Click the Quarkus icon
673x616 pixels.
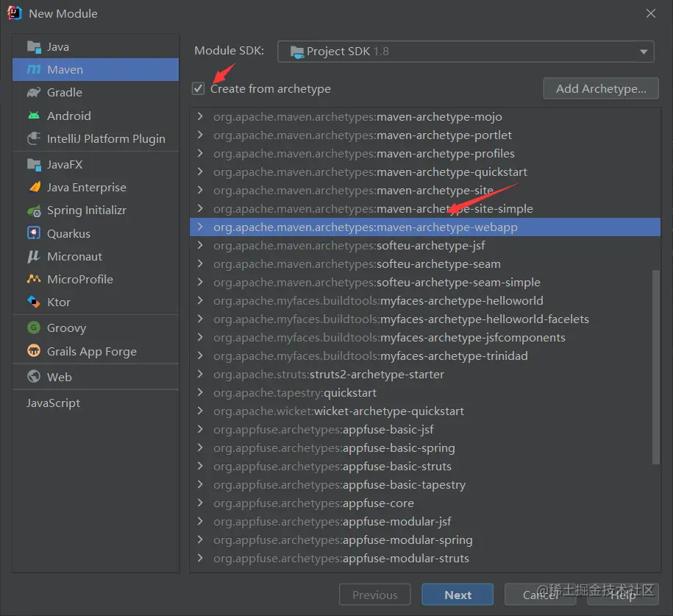coord(34,233)
